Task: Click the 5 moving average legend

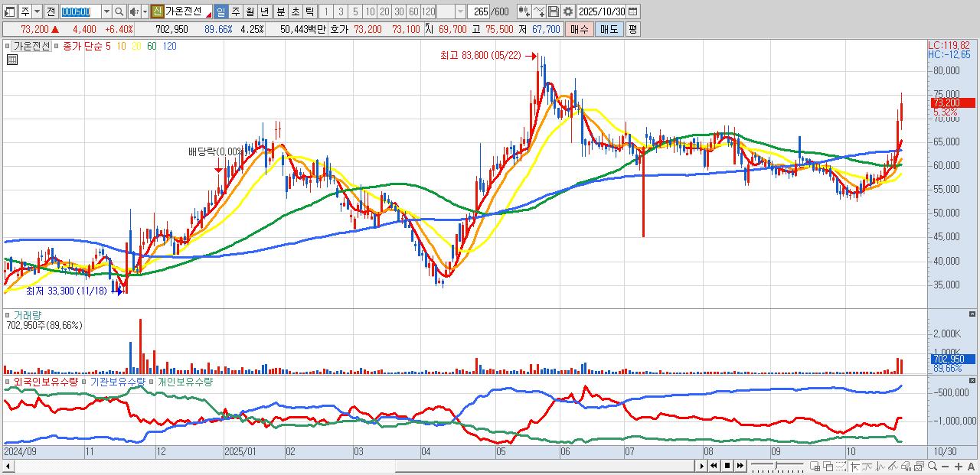Action: 108,46
